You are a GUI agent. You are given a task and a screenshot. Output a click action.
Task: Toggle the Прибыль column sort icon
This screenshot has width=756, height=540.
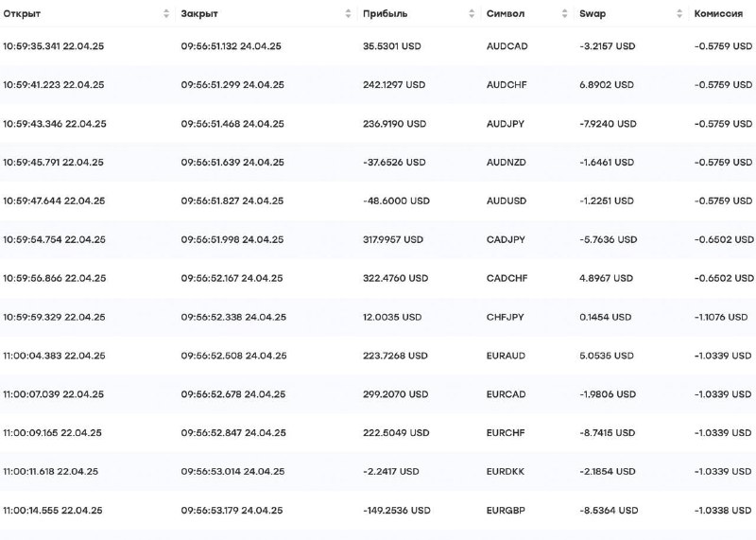pos(472,13)
